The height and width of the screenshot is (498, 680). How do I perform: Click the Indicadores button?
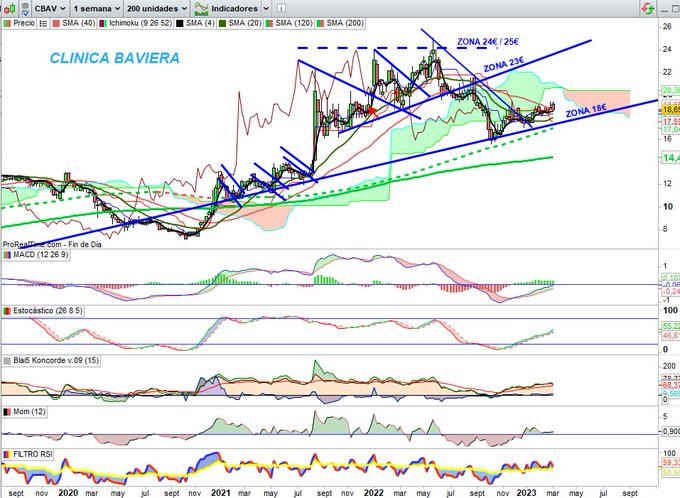(x=234, y=8)
